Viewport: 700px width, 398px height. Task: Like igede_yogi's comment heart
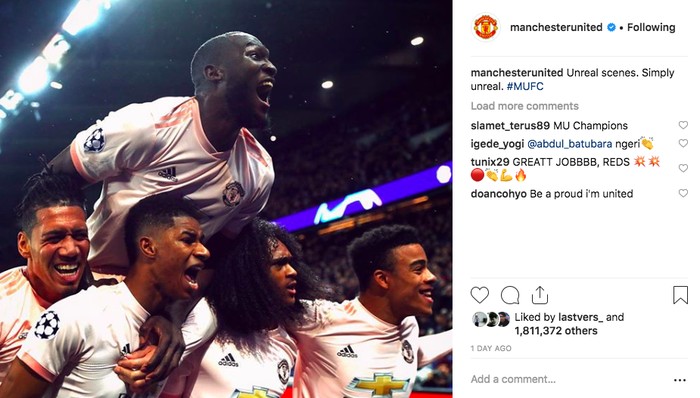point(683,143)
